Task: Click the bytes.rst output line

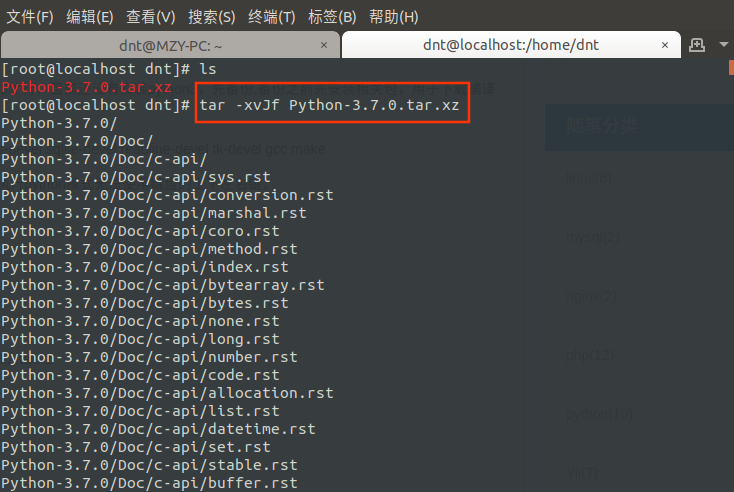Action: tap(145, 303)
